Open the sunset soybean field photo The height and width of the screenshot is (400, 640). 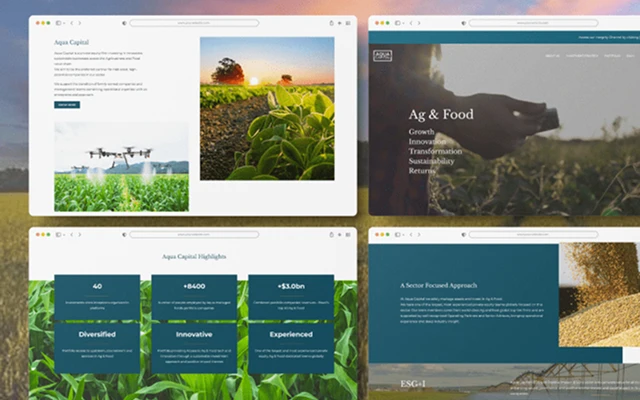click(x=267, y=109)
